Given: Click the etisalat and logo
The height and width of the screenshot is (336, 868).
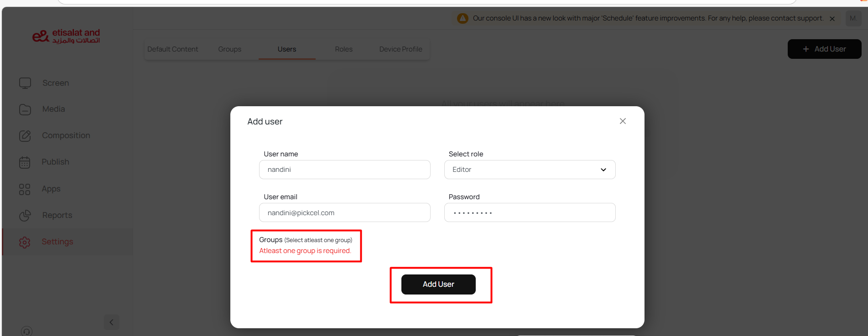Looking at the screenshot, I should pyautogui.click(x=66, y=36).
